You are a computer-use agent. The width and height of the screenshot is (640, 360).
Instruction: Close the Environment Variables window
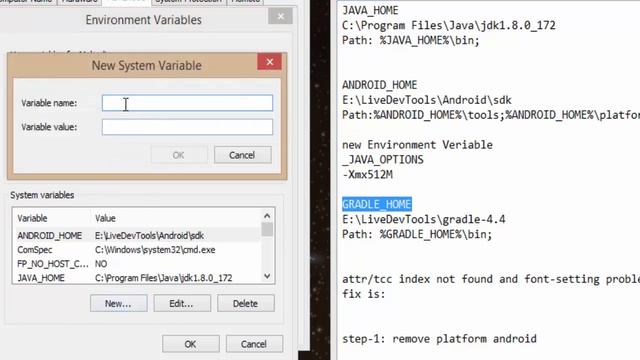(280, 16)
